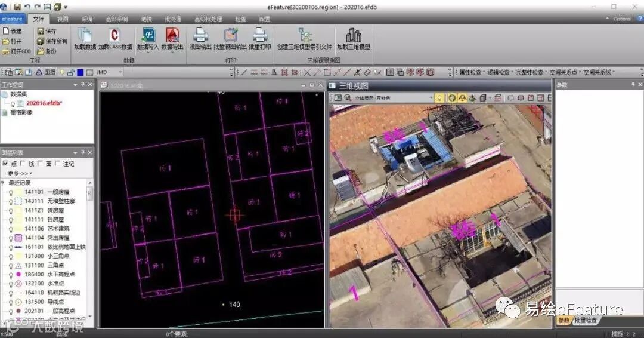This screenshot has width=644, height=338.
Task: Toggle the 点 point checkbox in layer list
Action: (5, 164)
